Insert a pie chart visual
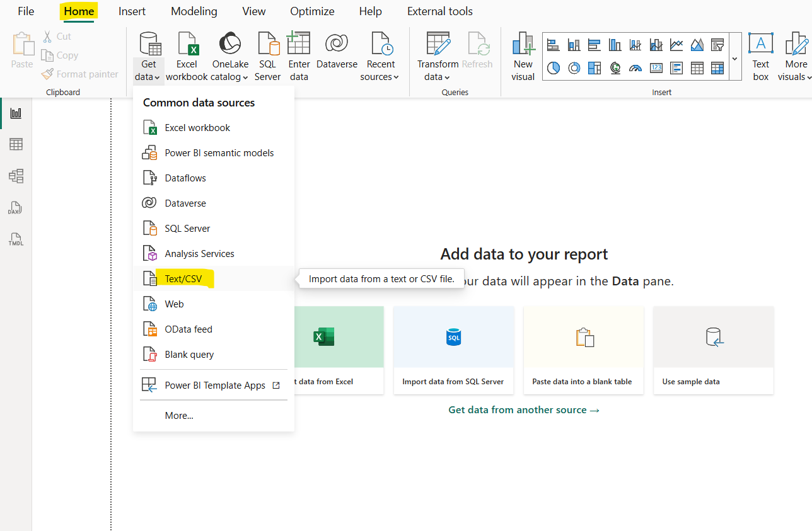This screenshot has height=531, width=812. [x=553, y=67]
